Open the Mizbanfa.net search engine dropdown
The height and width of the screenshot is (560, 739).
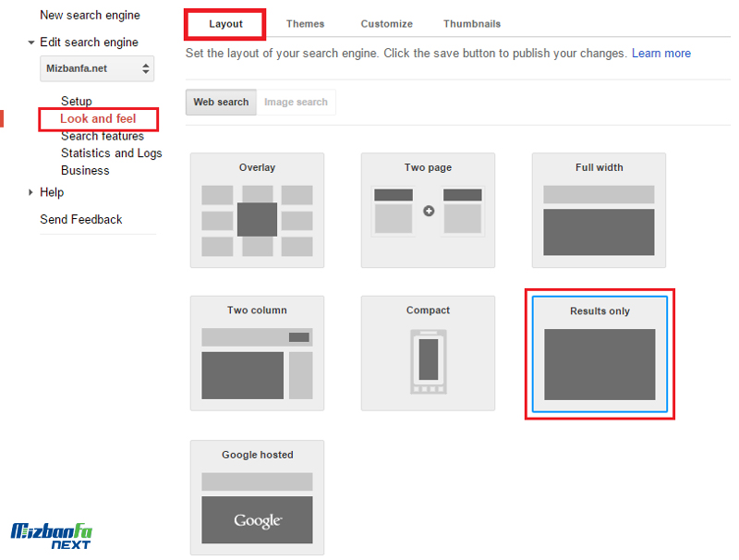click(x=97, y=68)
